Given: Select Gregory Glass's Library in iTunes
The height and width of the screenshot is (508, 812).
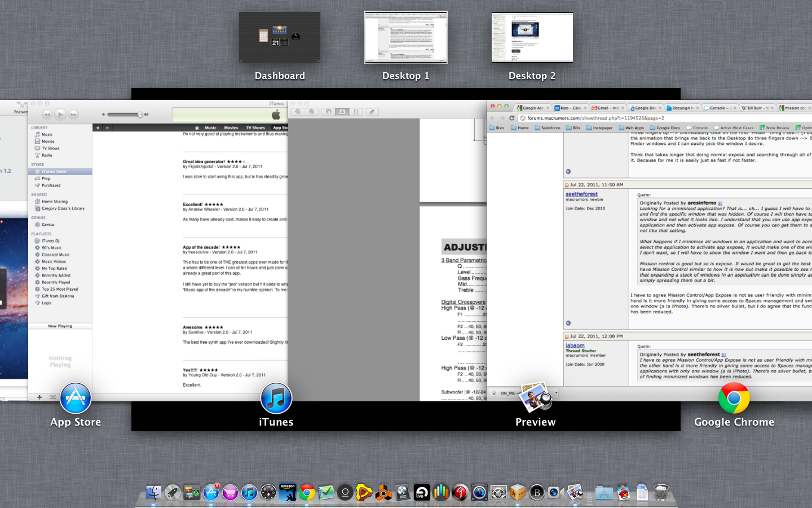Looking at the screenshot, I should [63, 208].
